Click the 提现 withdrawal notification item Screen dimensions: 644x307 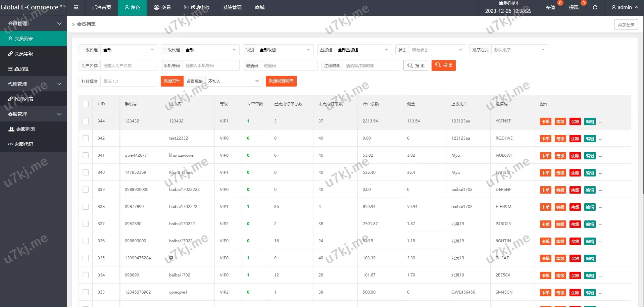click(574, 7)
